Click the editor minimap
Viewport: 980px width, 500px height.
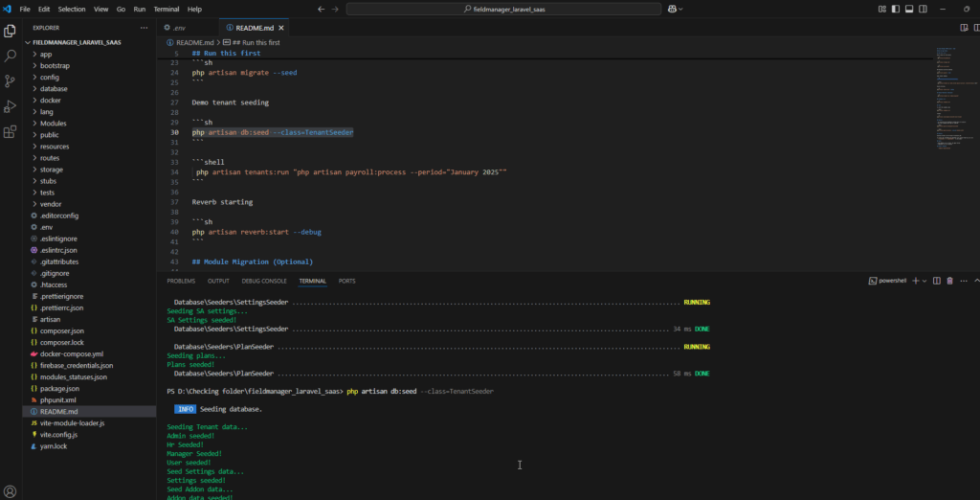[x=956, y=99]
